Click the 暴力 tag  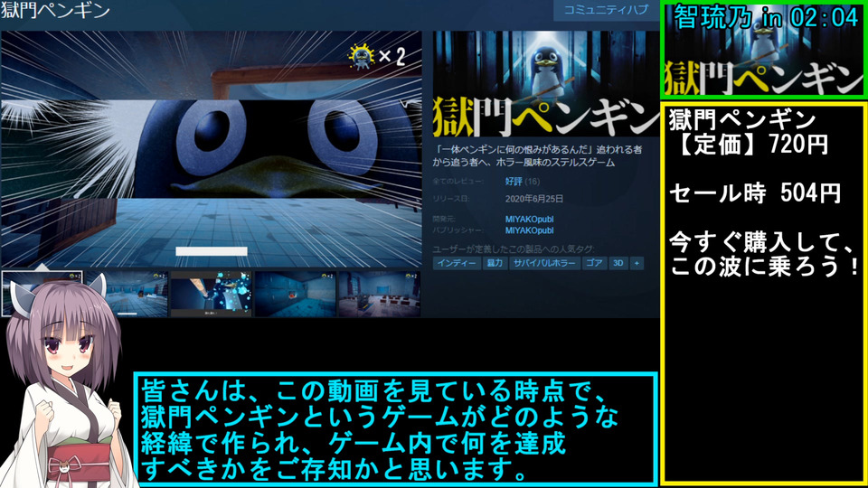495,263
